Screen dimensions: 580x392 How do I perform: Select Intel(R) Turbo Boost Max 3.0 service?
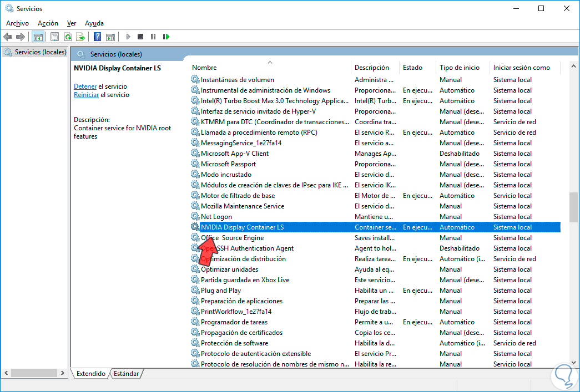(x=375, y=100)
